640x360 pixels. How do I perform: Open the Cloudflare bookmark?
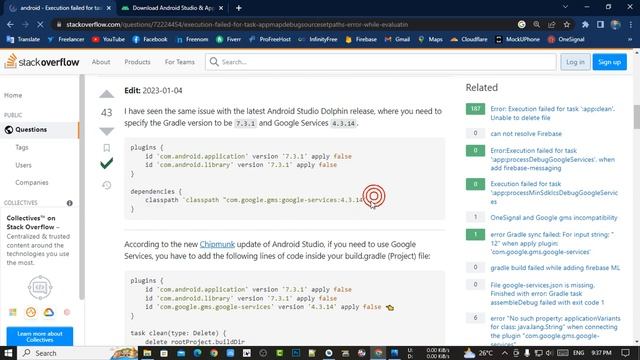tap(469, 39)
